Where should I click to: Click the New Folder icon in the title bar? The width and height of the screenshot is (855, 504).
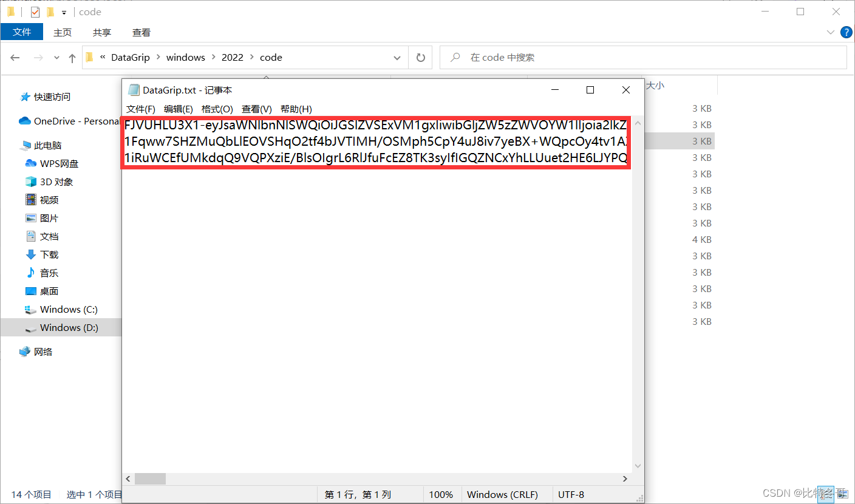[x=49, y=11]
